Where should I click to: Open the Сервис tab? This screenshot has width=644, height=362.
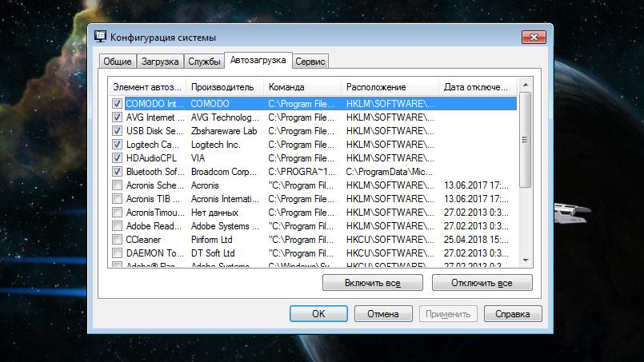tap(310, 62)
